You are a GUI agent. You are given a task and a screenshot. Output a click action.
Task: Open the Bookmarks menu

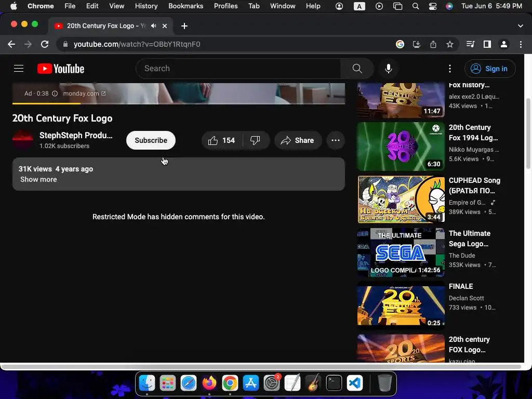pos(185,6)
